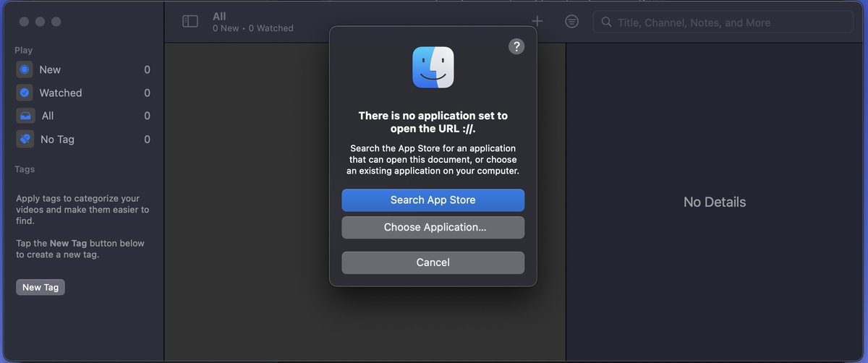Click the Finder face icon in dialog
868x363 pixels.
click(x=433, y=67)
